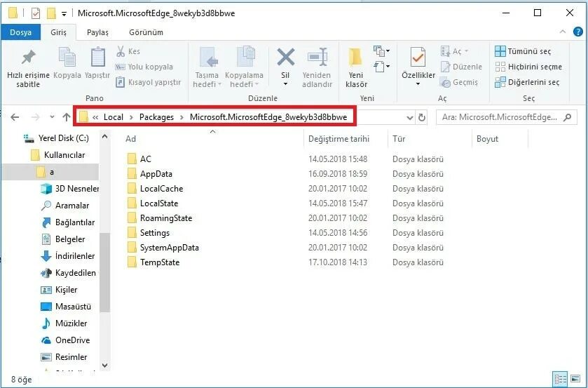This screenshot has width=588, height=388.
Task: Open OneDrive in navigation pane
Action: tap(65, 340)
